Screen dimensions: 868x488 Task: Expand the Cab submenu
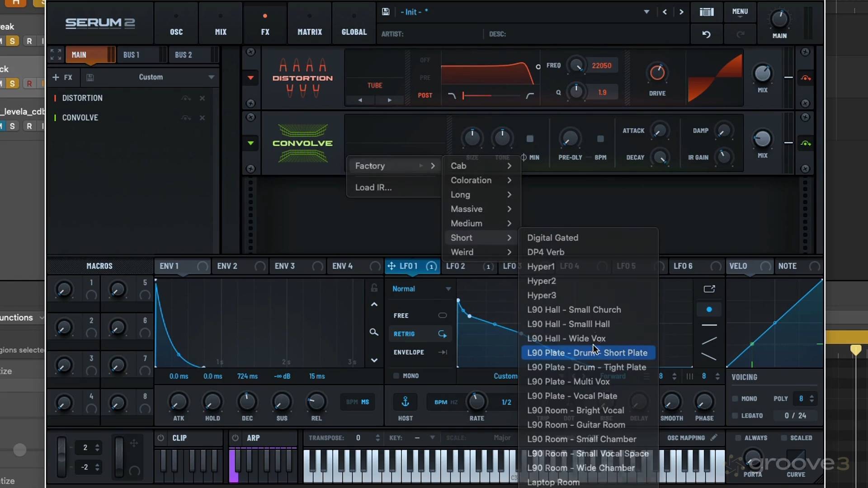tap(481, 166)
